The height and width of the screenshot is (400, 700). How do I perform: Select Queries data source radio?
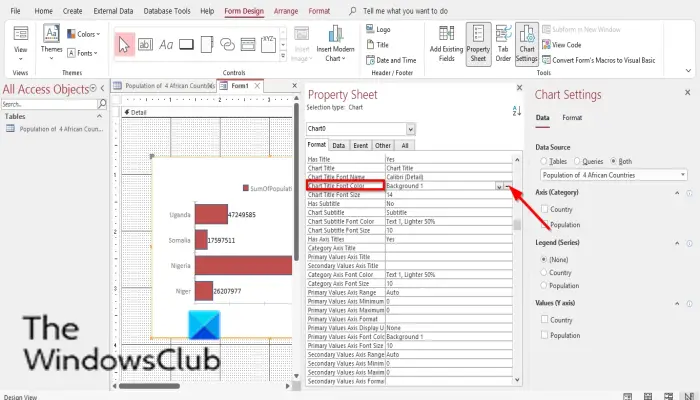(577, 161)
